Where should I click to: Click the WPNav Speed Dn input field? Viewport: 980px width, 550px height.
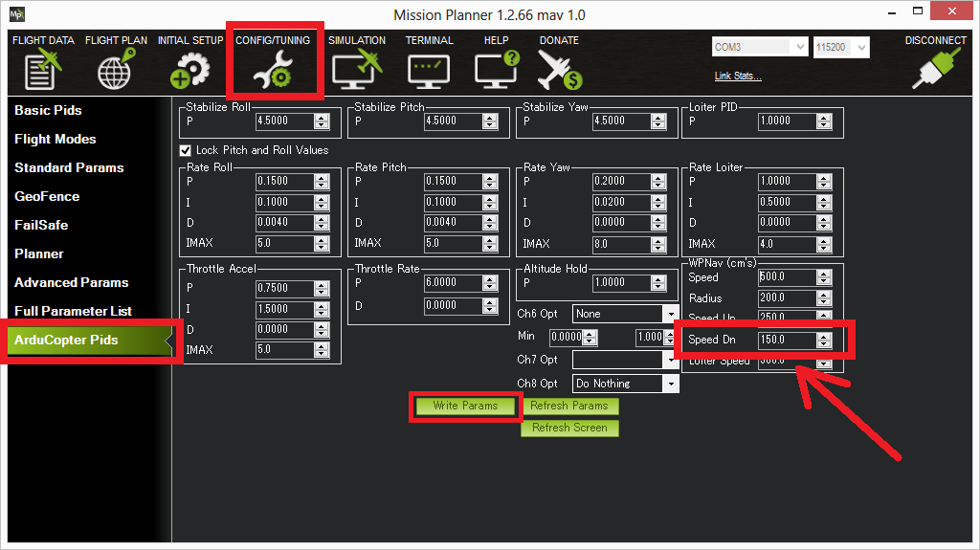785,340
